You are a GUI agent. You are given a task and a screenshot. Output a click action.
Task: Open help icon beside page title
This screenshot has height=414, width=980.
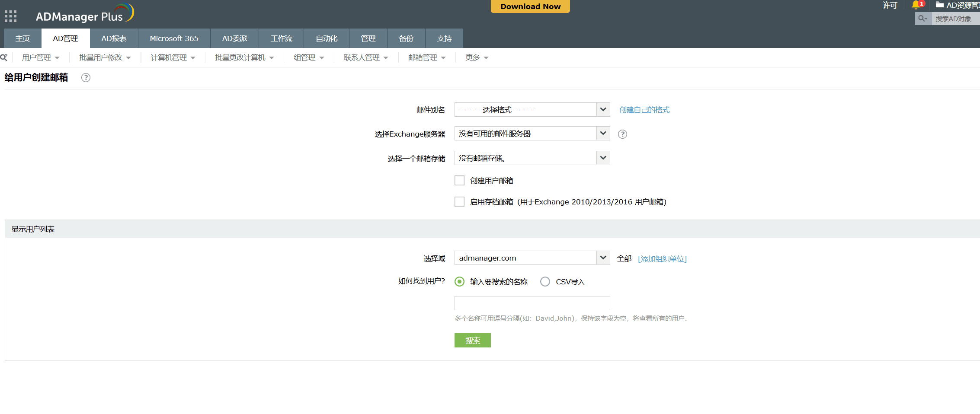coord(86,77)
